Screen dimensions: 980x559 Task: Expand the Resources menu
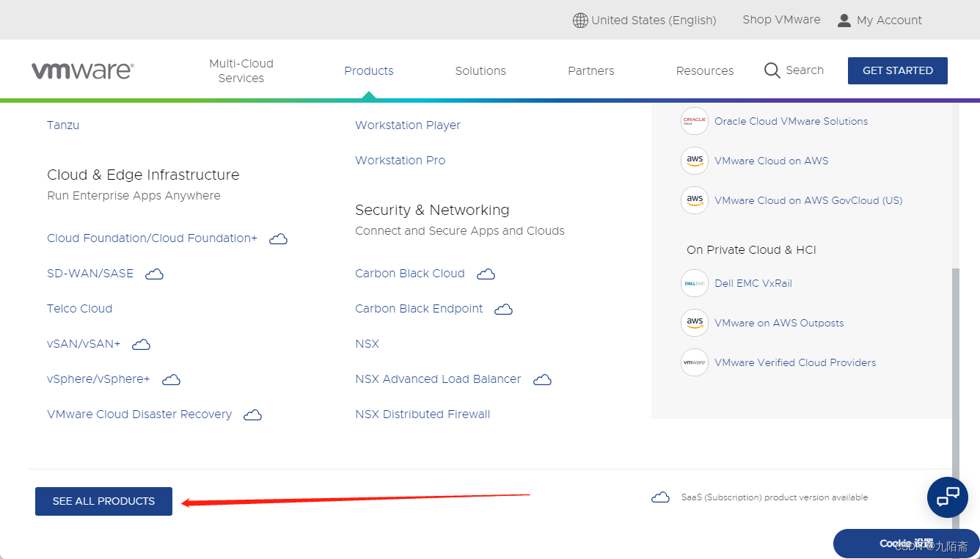(705, 70)
